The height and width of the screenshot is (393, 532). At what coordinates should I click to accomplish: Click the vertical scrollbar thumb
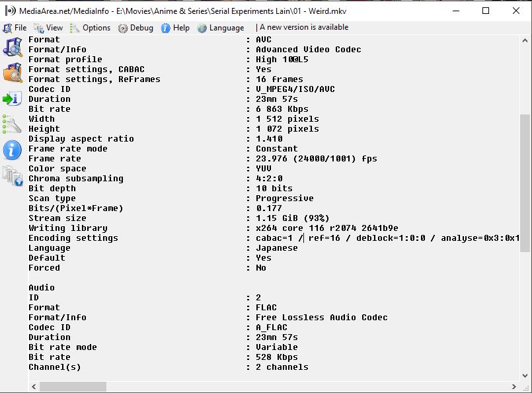tap(525, 183)
